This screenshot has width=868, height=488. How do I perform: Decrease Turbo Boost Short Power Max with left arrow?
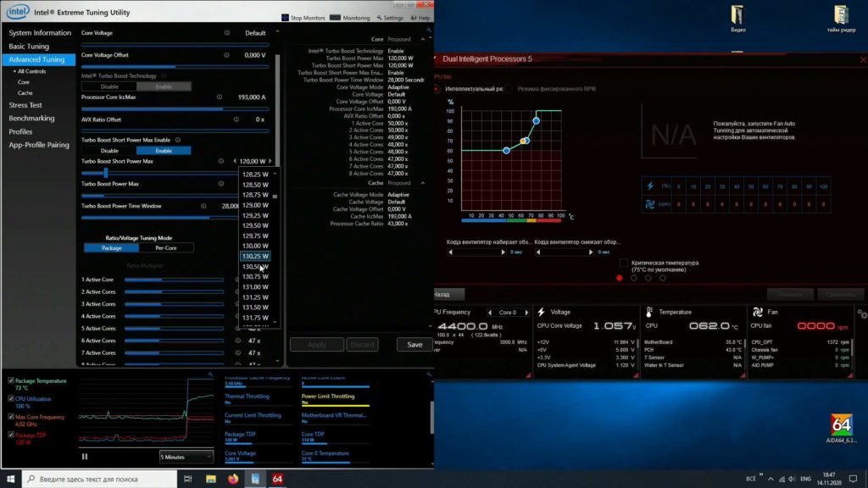pyautogui.click(x=235, y=161)
